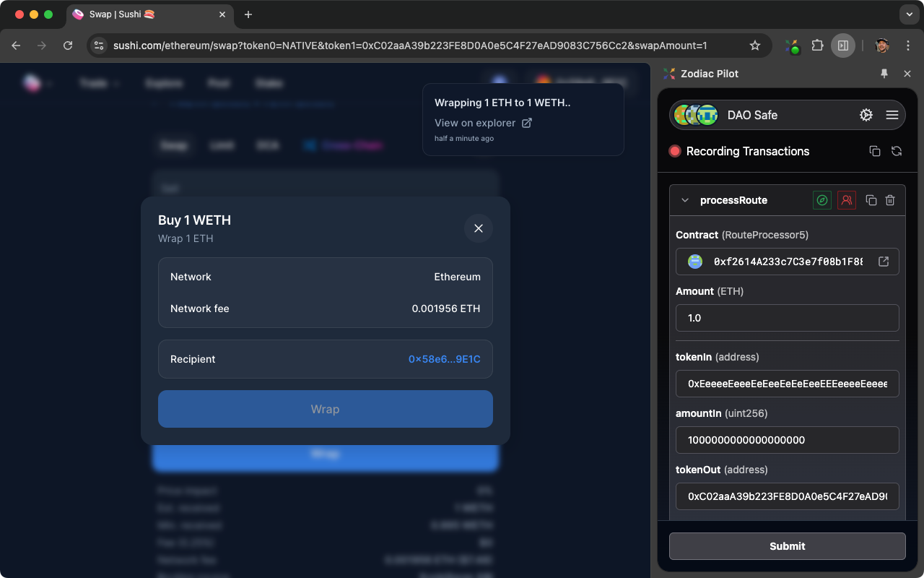
Task: Click the Ethereum network value
Action: pyautogui.click(x=457, y=277)
